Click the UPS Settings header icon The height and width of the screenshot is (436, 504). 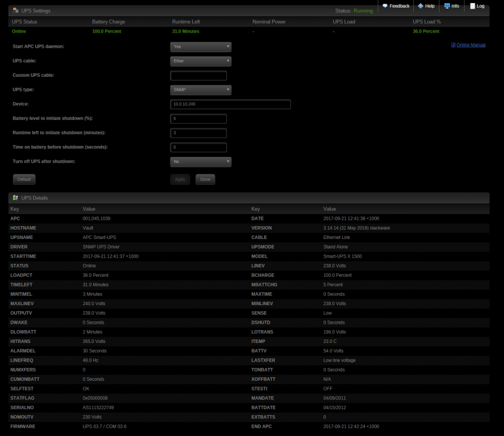click(x=16, y=10)
